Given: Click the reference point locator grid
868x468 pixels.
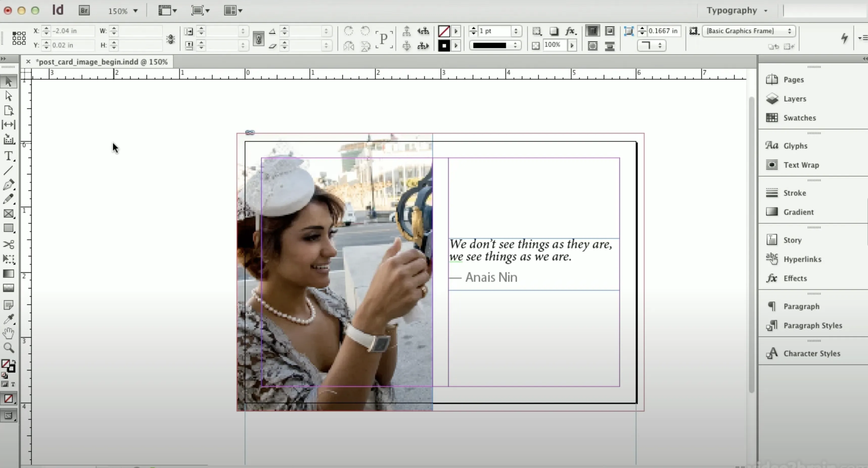Looking at the screenshot, I should [19, 38].
